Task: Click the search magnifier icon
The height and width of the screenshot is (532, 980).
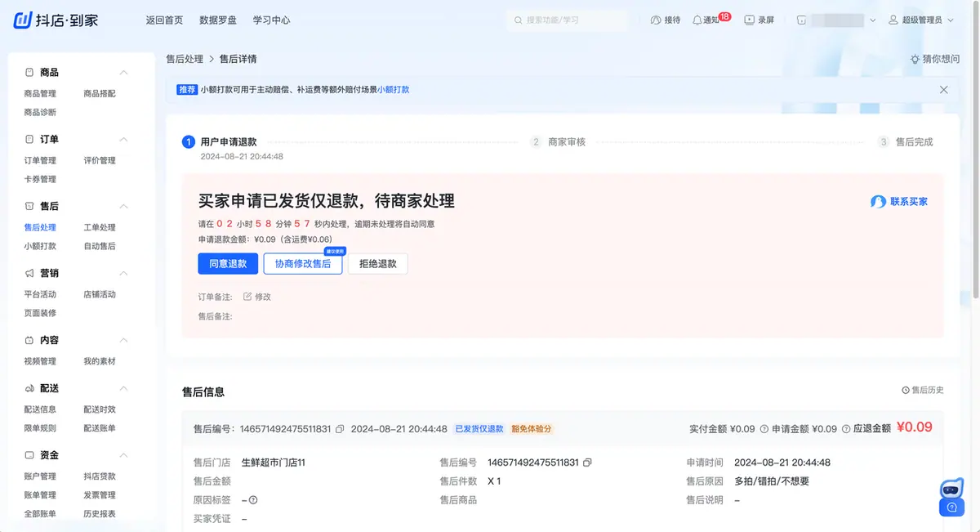Action: (518, 20)
